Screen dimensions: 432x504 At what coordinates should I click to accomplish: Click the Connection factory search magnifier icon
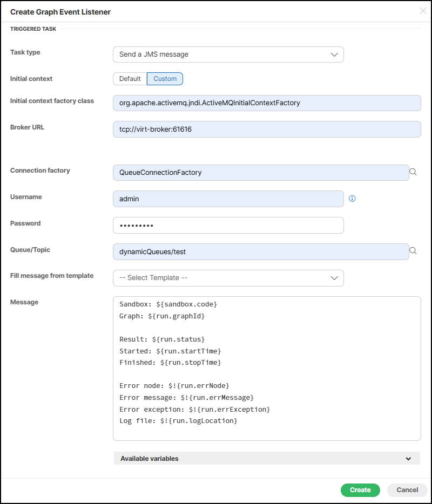point(413,172)
